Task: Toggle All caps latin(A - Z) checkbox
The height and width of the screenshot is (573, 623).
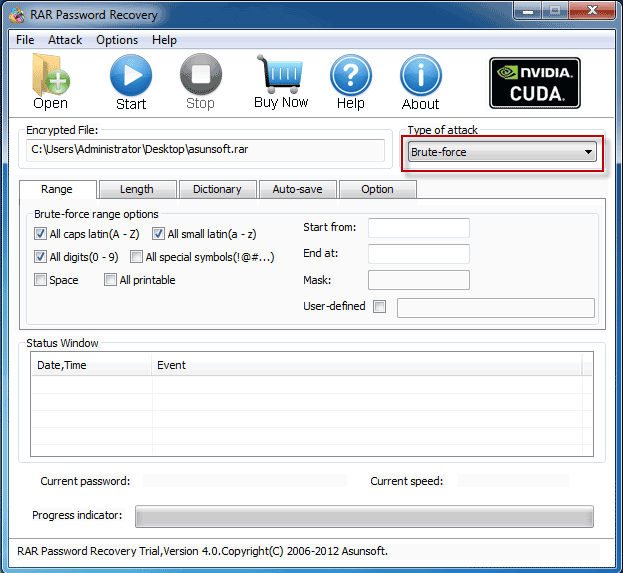Action: [x=40, y=234]
